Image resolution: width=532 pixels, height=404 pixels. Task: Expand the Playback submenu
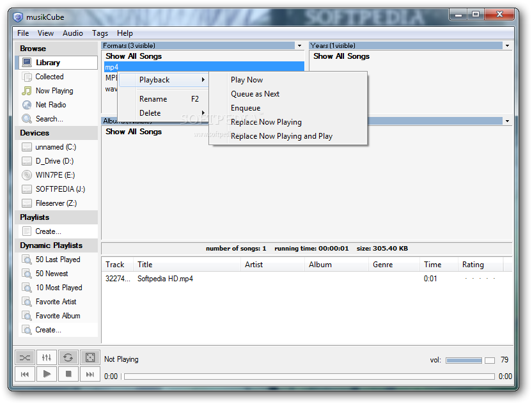point(164,80)
